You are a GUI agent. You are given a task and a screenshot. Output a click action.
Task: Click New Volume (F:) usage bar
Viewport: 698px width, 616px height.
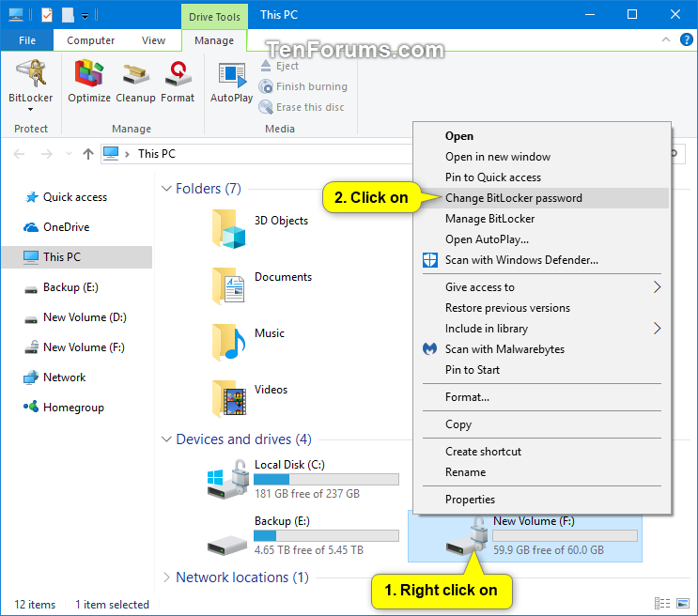[565, 535]
